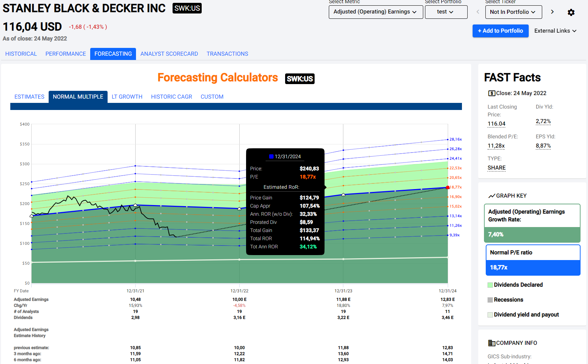Screen dimensions: 588x364
Task: Click the dollar icon beside Close date
Action: click(x=491, y=93)
